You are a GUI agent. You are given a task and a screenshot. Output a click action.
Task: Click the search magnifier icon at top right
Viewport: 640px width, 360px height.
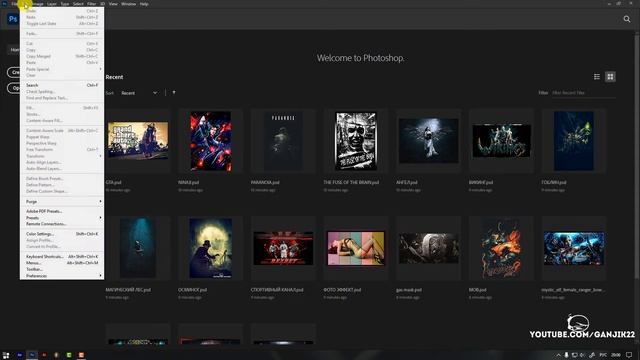tap(627, 19)
